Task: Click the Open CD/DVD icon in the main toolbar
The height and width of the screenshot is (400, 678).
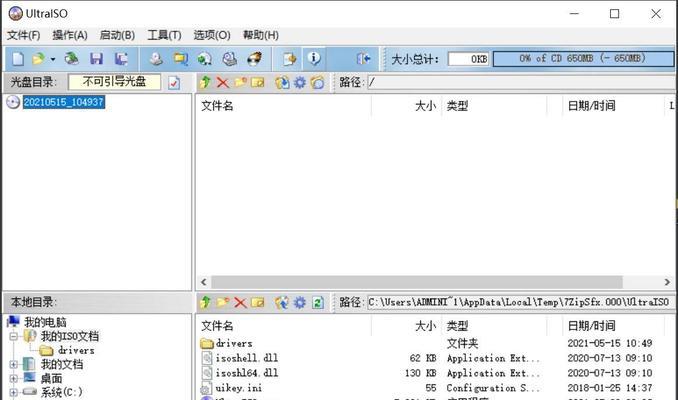Action: (x=72, y=58)
